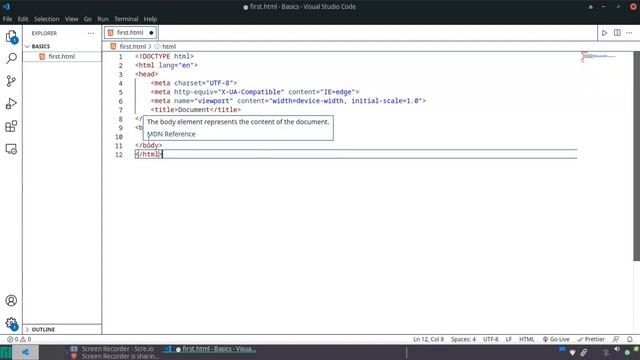
Task: Click the volume tray icon
Action: 617,350
